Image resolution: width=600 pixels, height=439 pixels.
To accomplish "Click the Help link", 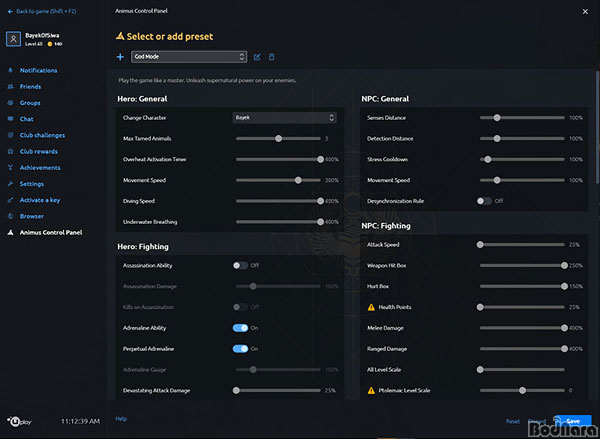I will pyautogui.click(x=121, y=419).
